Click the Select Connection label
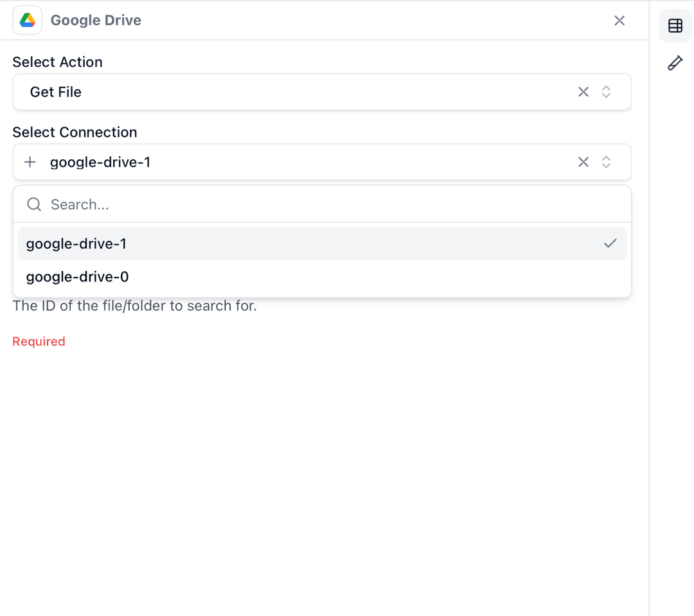694x616 pixels. click(75, 132)
